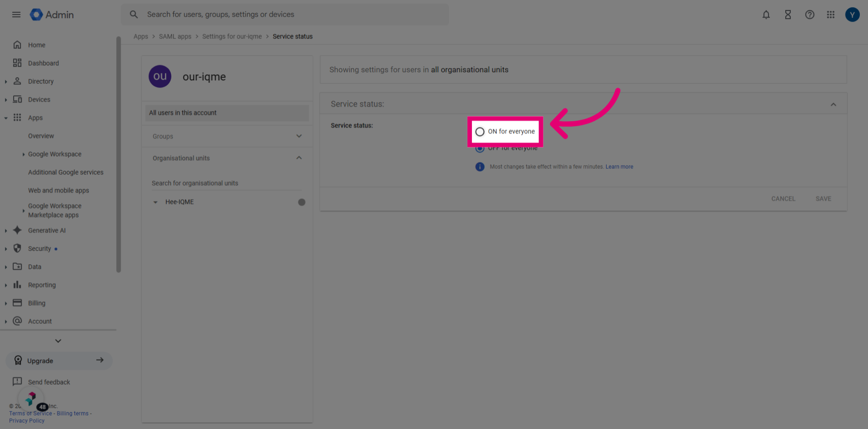The width and height of the screenshot is (868, 429).
Task: Go to SAML apps breadcrumb
Action: pyautogui.click(x=175, y=37)
